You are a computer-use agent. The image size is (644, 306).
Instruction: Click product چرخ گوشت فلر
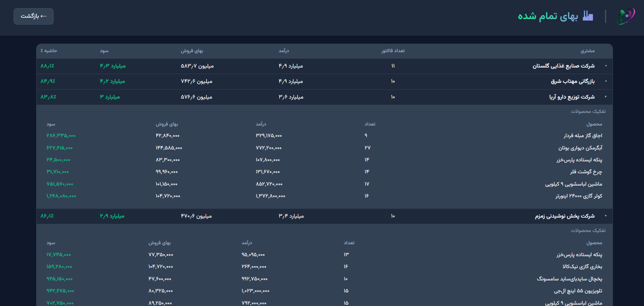(x=586, y=172)
